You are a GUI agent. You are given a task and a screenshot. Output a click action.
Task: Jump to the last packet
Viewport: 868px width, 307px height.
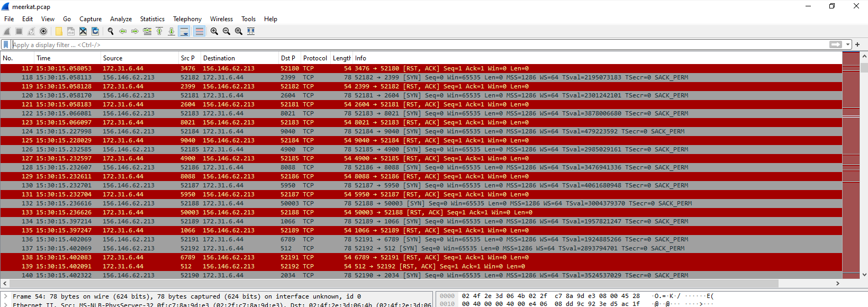[171, 31]
